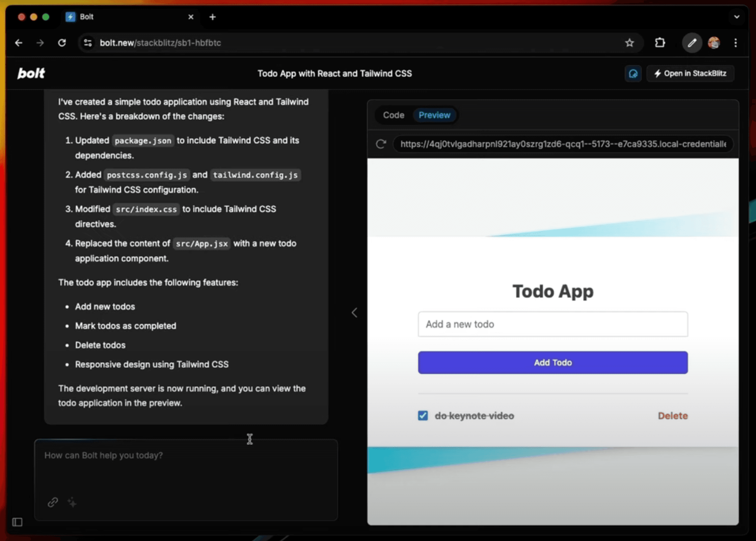View site information icon in address bar
756x541 pixels.
point(88,43)
